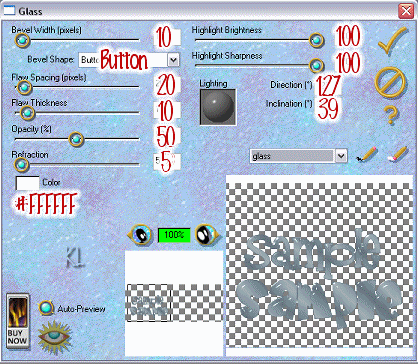Expand the glass preset dropdown
418x364 pixels.
click(341, 156)
